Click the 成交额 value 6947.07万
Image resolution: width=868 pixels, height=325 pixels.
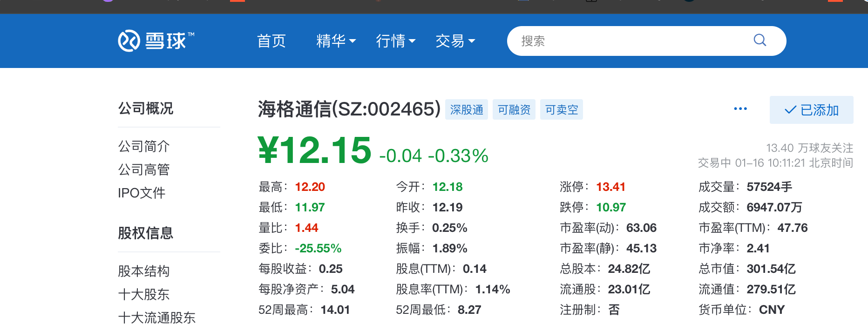coord(774,207)
